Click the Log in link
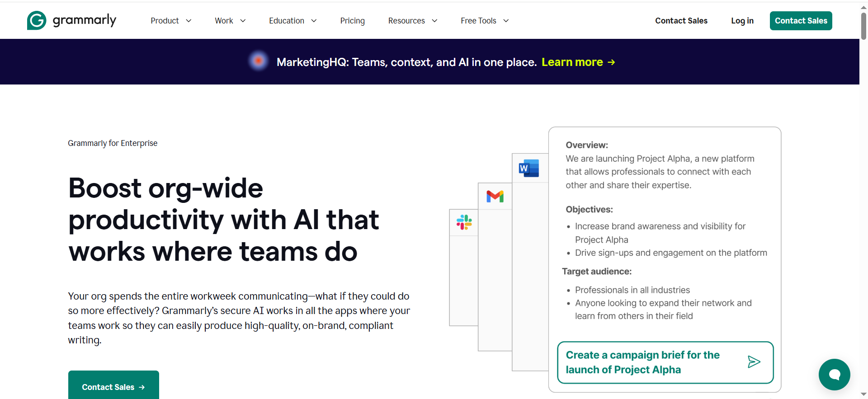This screenshot has width=868, height=399. [742, 21]
